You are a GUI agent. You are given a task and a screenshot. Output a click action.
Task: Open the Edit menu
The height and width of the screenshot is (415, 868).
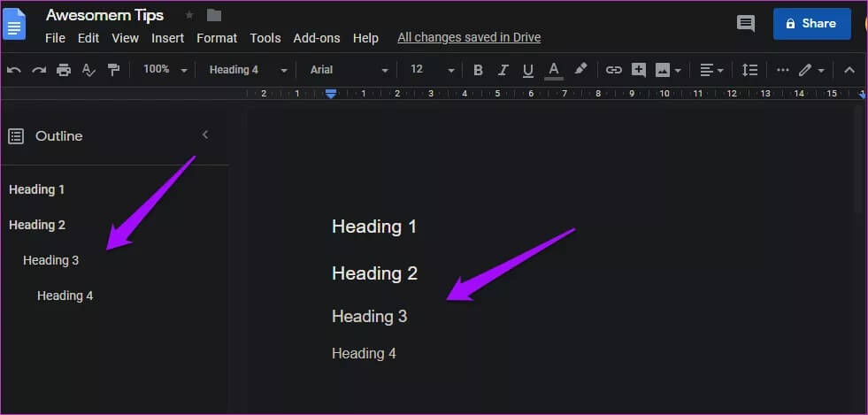pos(88,38)
